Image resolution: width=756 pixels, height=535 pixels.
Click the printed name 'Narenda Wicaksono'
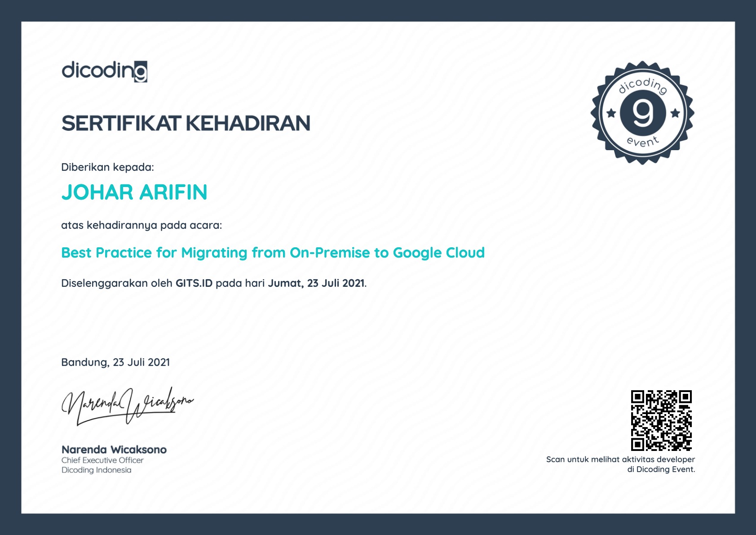point(114,450)
